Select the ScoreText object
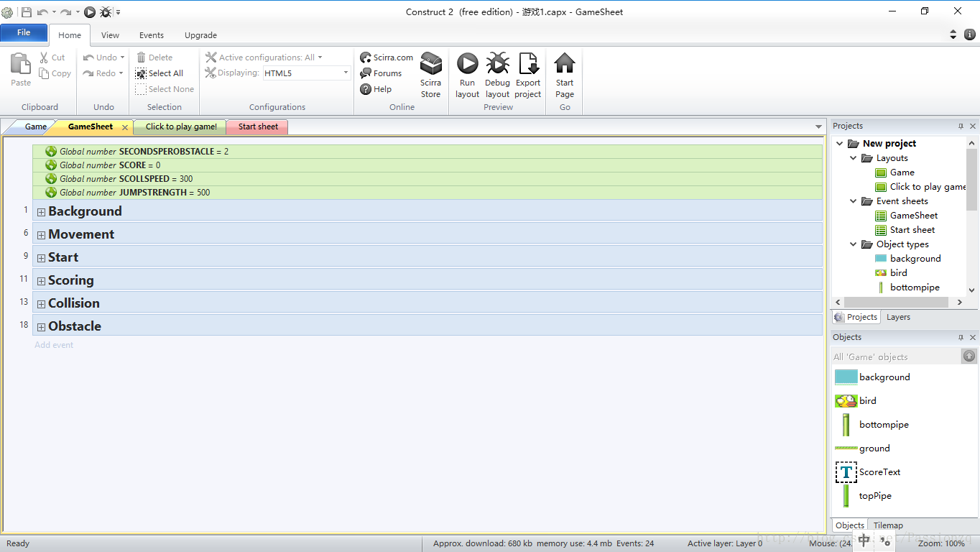The height and width of the screenshot is (552, 980). tap(868, 472)
